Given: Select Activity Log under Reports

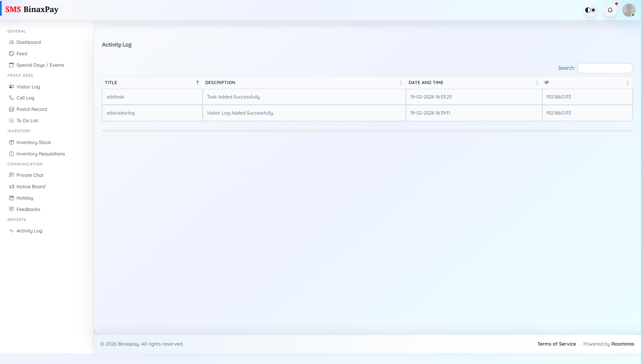Looking at the screenshot, I should point(29,231).
